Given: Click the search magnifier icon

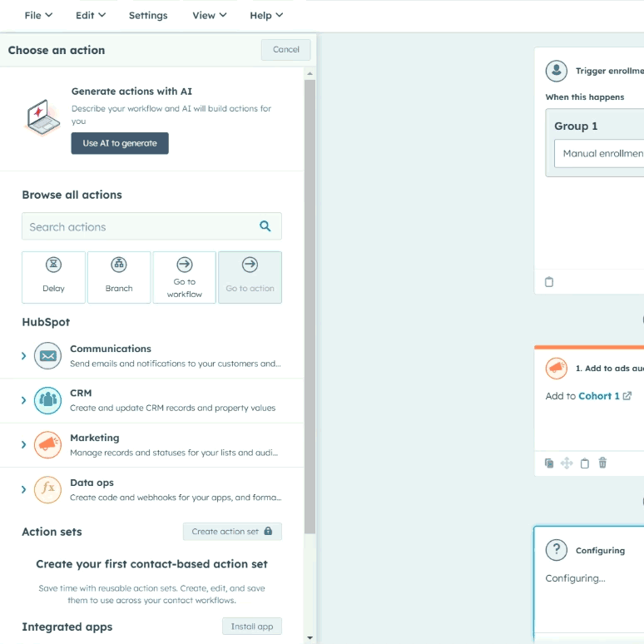Looking at the screenshot, I should pos(265,226).
